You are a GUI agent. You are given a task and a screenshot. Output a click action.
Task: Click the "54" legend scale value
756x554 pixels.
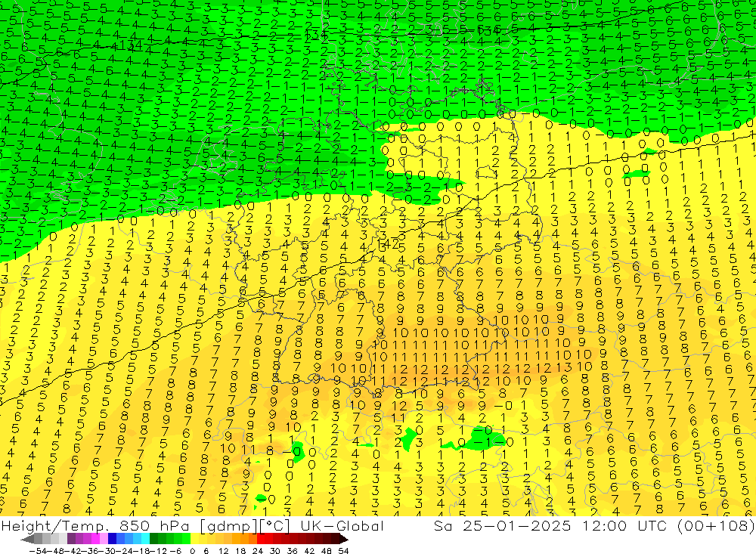click(x=343, y=551)
